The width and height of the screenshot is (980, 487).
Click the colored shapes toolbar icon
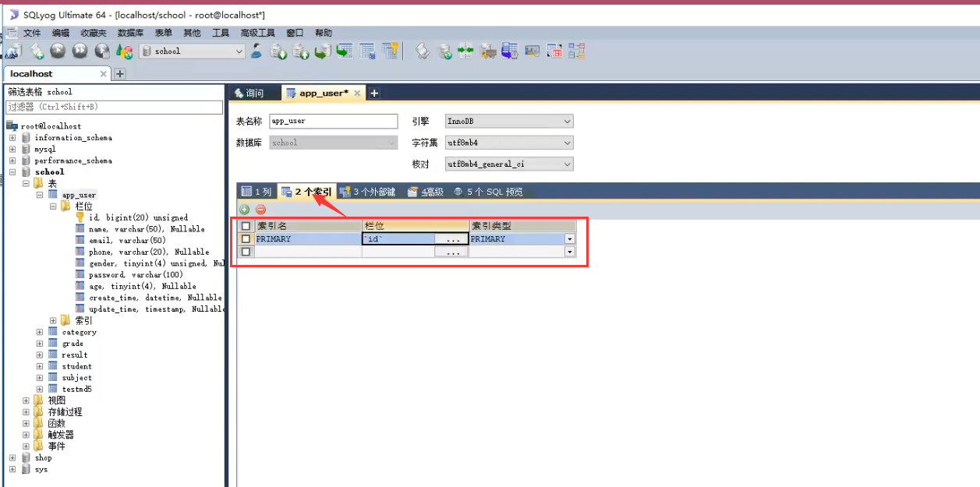click(125, 51)
